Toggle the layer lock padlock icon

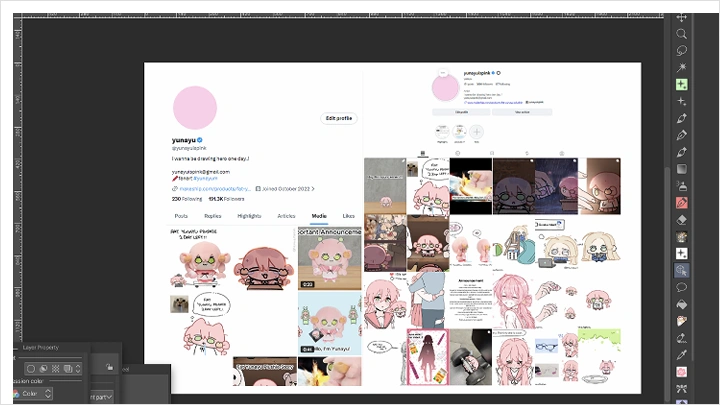pos(109,366)
